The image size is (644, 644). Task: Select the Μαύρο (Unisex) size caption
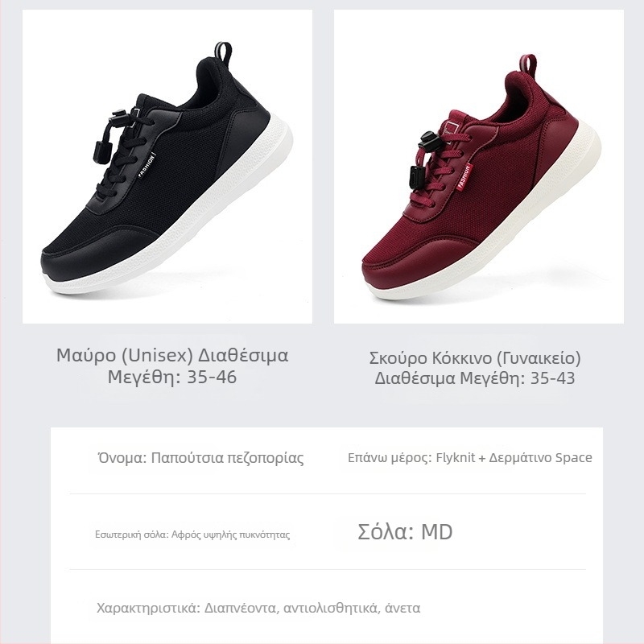tap(172, 365)
